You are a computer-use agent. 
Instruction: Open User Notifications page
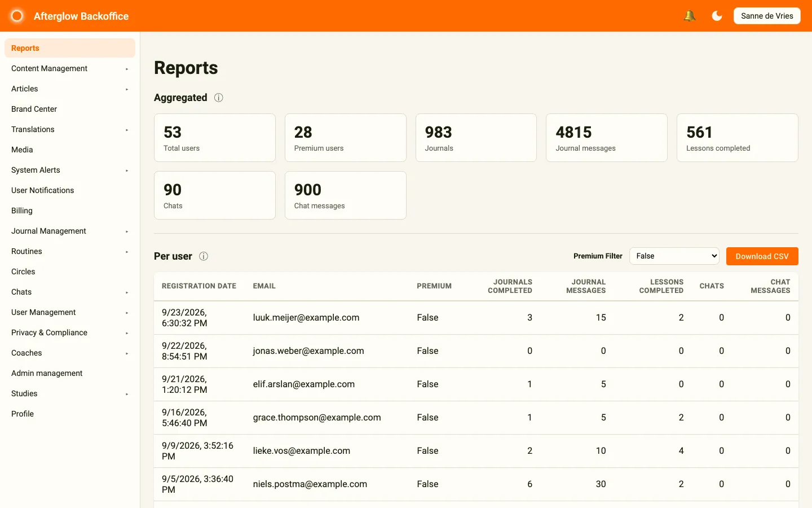click(70, 190)
